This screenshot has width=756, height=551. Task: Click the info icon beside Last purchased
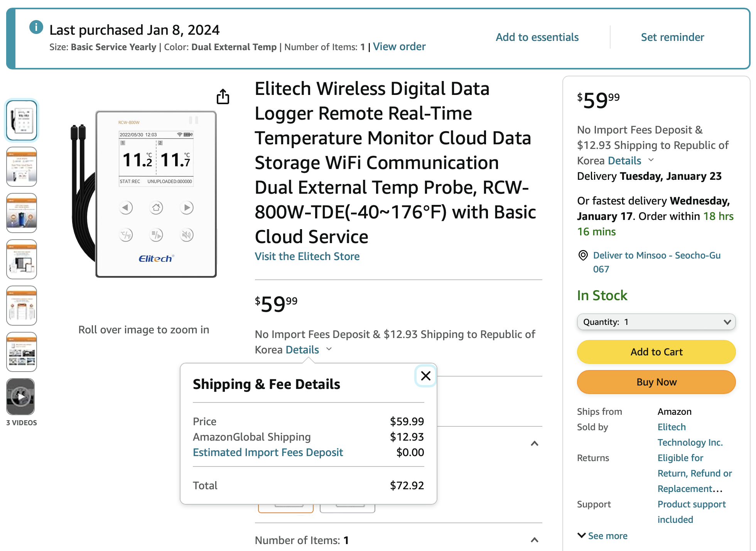(36, 27)
